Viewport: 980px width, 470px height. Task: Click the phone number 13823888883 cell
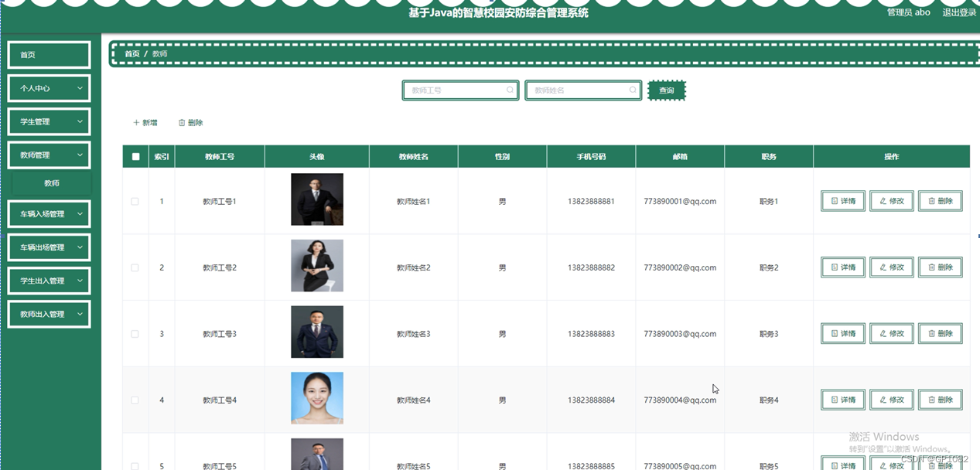[x=591, y=334]
